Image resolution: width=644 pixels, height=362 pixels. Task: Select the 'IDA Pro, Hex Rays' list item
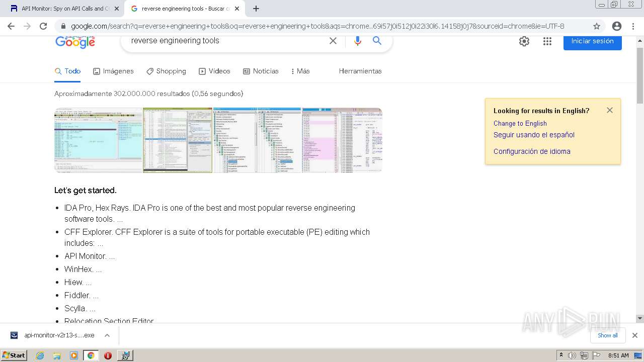click(x=210, y=213)
